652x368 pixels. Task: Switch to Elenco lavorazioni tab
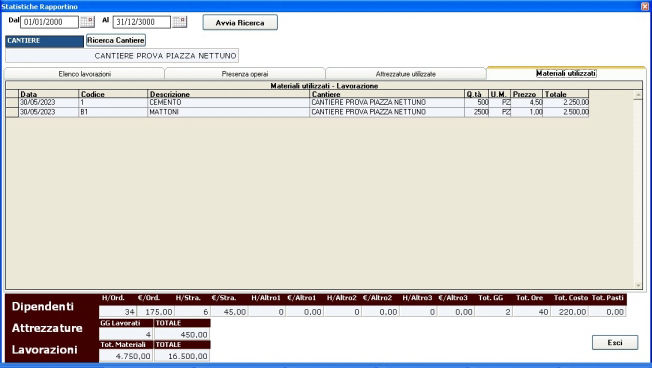(x=84, y=74)
